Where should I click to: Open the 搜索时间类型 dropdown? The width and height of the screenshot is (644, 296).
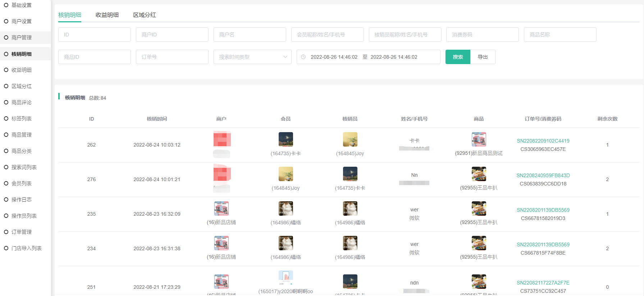click(252, 57)
